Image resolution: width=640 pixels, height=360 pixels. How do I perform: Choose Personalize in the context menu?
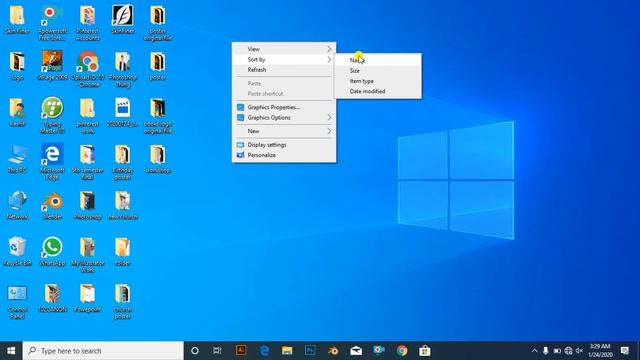click(x=284, y=155)
